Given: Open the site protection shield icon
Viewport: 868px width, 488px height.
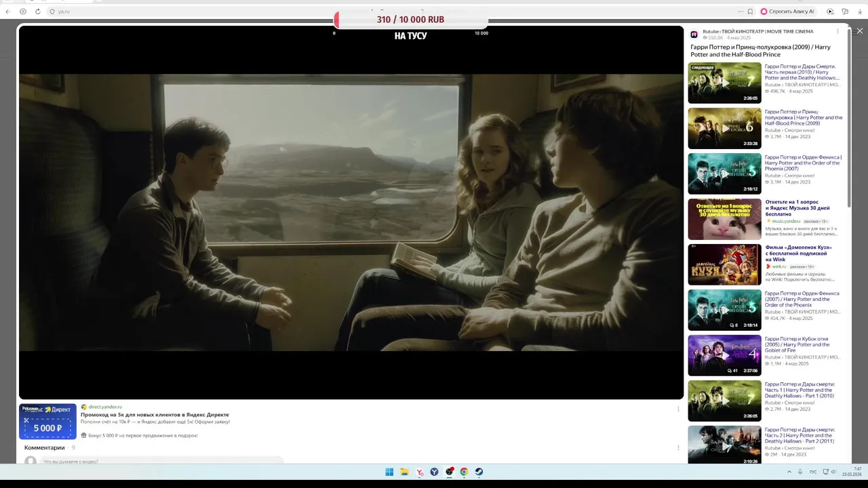Looking at the screenshot, I should pos(52,12).
